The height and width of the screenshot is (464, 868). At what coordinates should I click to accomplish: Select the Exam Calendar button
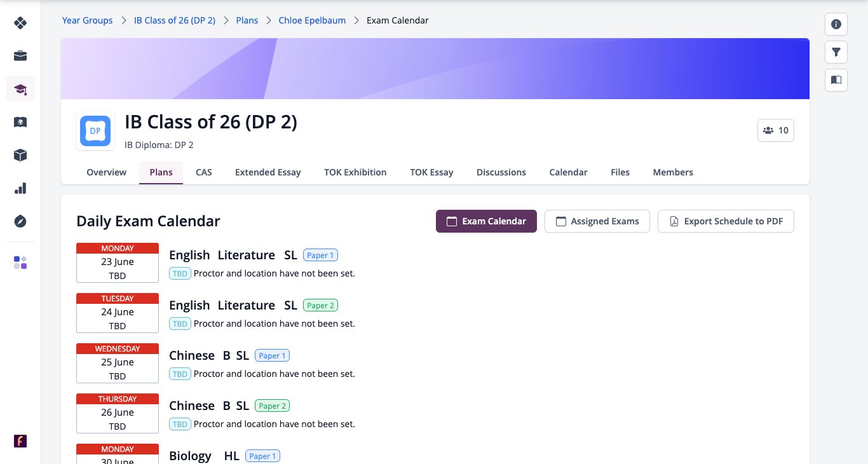tap(486, 221)
